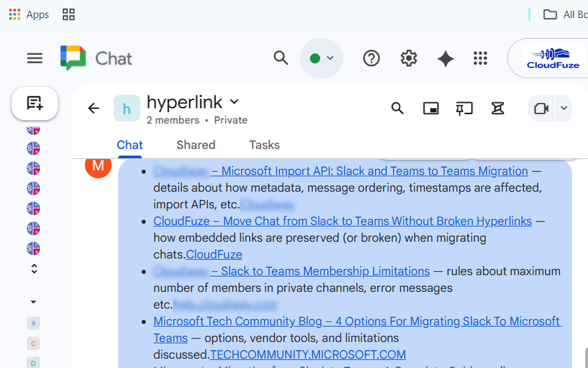This screenshot has height=368, width=588.
Task: Open the active status dropdown
Action: (x=321, y=58)
